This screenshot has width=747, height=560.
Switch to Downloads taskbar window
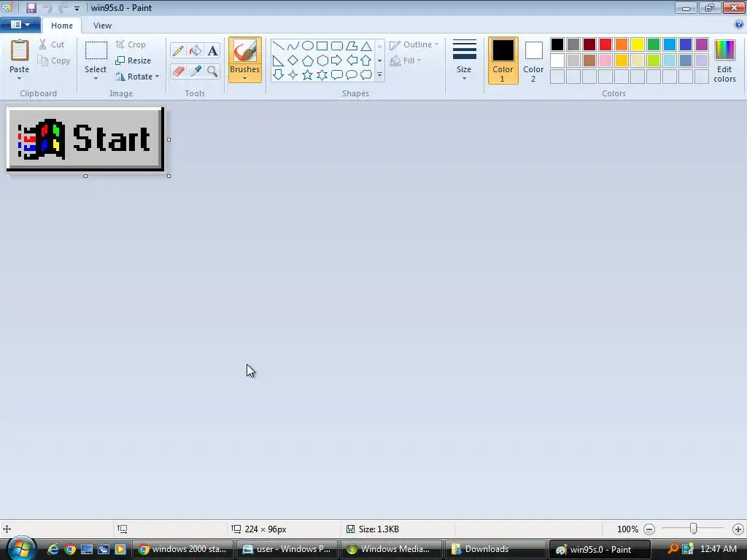coord(495,549)
